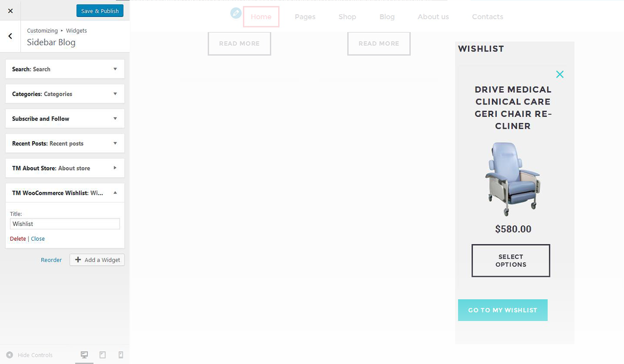The image size is (624, 364).
Task: Expand the Subscribe and Follow widget
Action: point(65,119)
